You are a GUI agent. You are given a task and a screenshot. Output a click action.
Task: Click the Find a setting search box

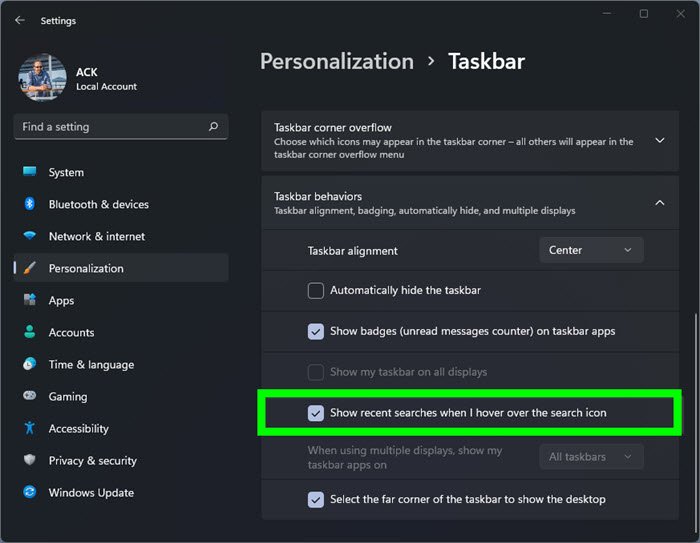click(x=112, y=127)
